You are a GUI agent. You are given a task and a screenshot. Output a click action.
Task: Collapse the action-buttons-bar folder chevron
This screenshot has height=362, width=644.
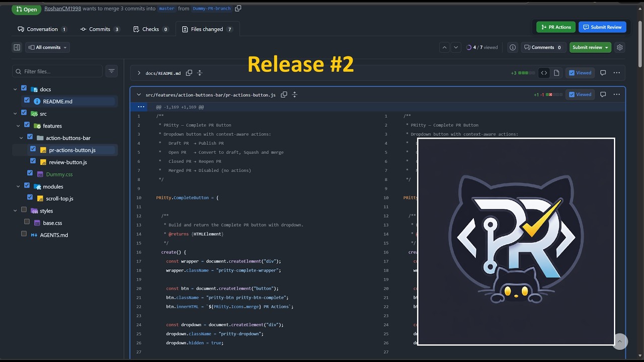pos(22,138)
